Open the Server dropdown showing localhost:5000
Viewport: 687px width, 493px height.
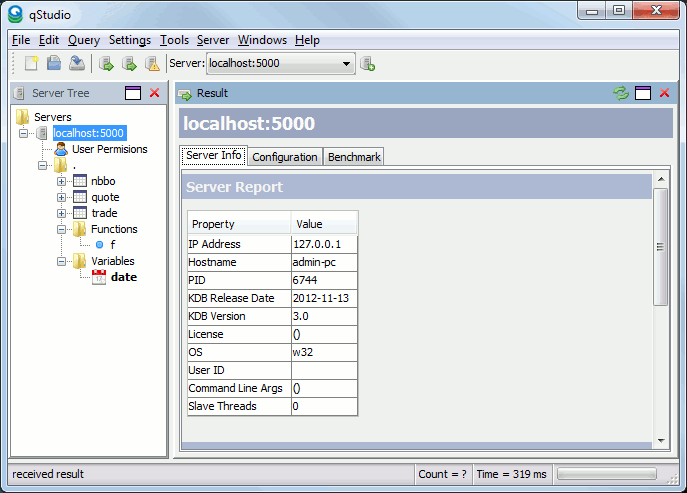pyautogui.click(x=281, y=64)
